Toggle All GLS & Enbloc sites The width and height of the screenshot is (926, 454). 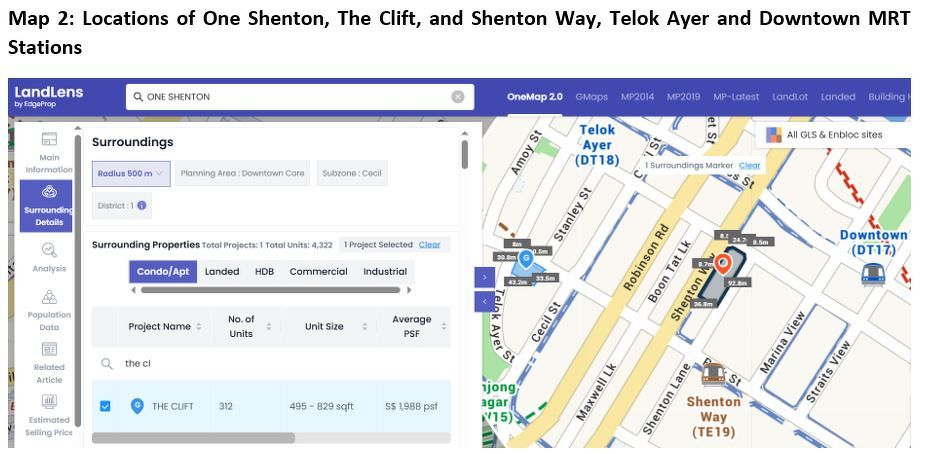[x=774, y=135]
